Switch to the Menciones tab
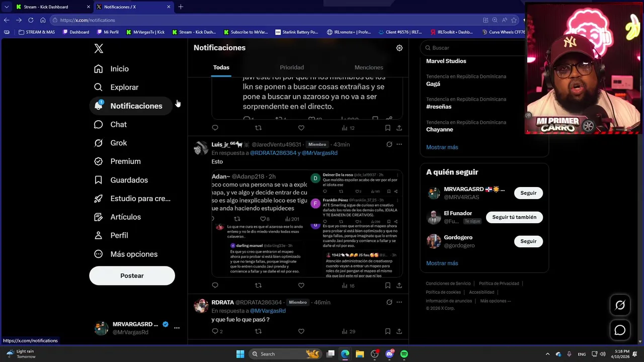This screenshot has height=362, width=644. pyautogui.click(x=369, y=67)
